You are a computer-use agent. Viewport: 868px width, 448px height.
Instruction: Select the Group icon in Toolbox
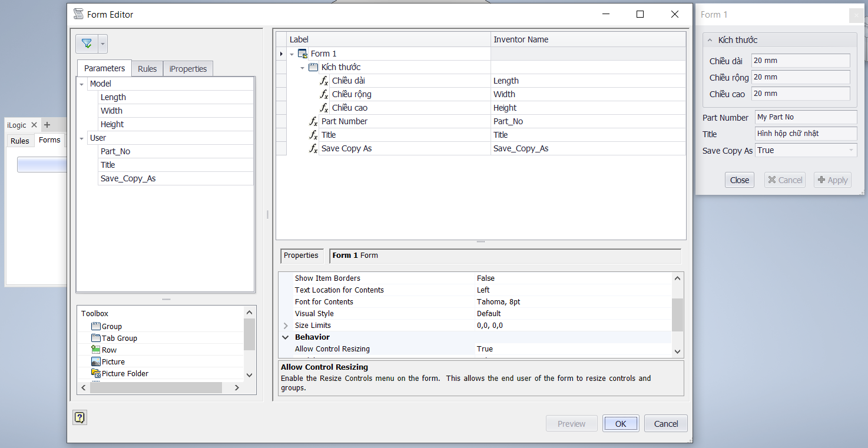[96, 327]
